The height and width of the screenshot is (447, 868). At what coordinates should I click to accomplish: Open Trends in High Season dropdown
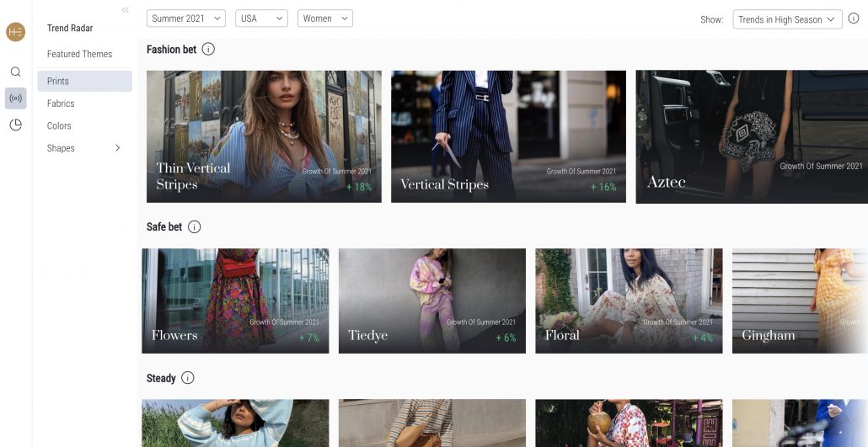(787, 19)
